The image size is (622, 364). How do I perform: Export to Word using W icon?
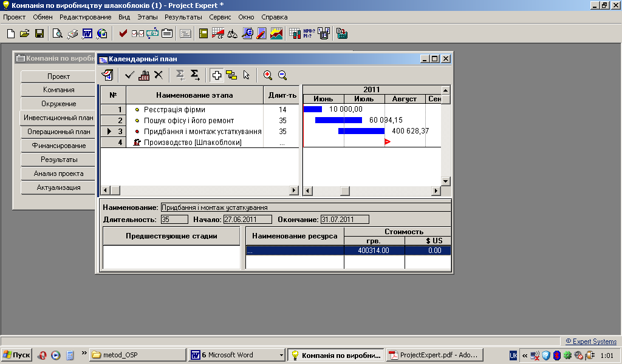click(87, 33)
